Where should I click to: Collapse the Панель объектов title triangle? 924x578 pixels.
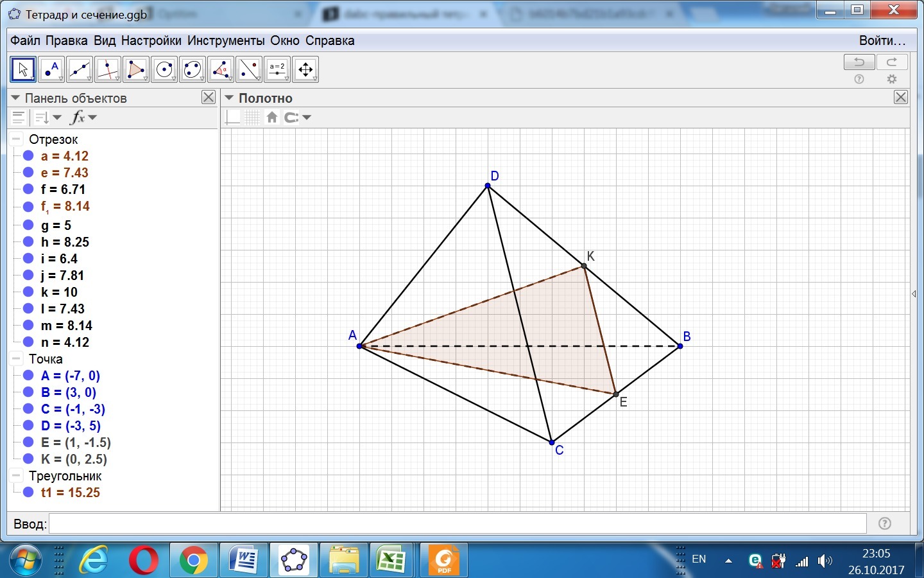pos(15,98)
